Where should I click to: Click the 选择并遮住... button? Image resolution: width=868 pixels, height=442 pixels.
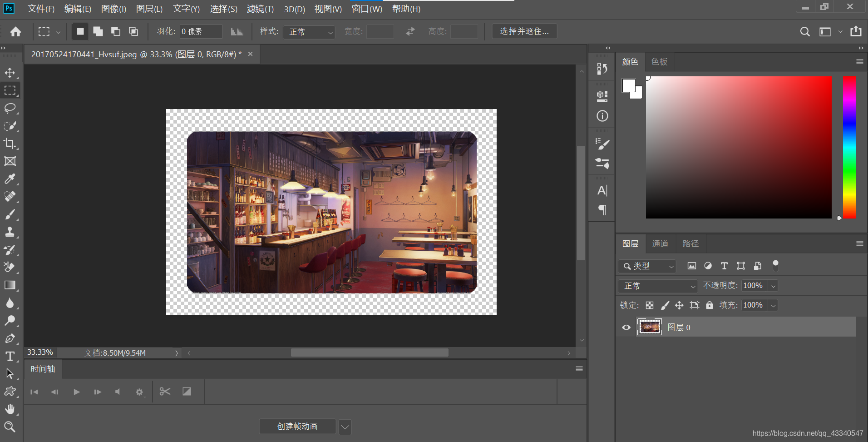tap(524, 31)
